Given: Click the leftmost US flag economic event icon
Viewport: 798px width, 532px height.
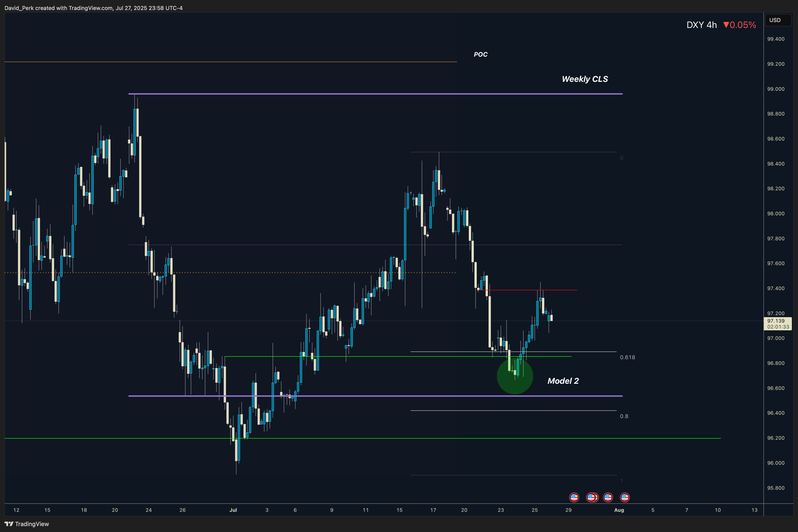Looking at the screenshot, I should tap(574, 497).
